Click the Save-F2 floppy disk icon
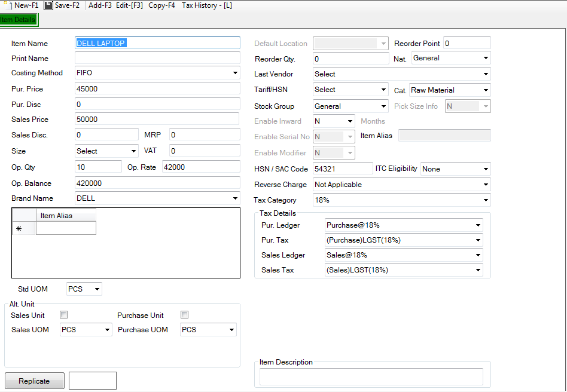Viewport: 567px width, 392px height. pyautogui.click(x=48, y=5)
